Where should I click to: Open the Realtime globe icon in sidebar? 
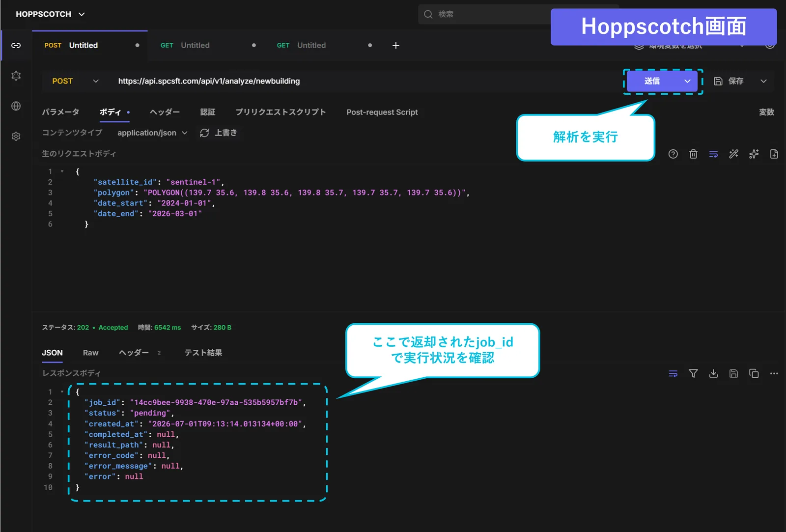[16, 106]
